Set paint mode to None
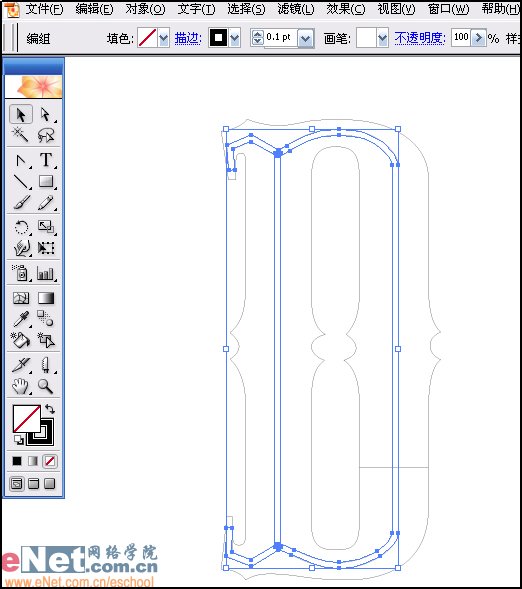522x589 pixels. pyautogui.click(x=50, y=461)
